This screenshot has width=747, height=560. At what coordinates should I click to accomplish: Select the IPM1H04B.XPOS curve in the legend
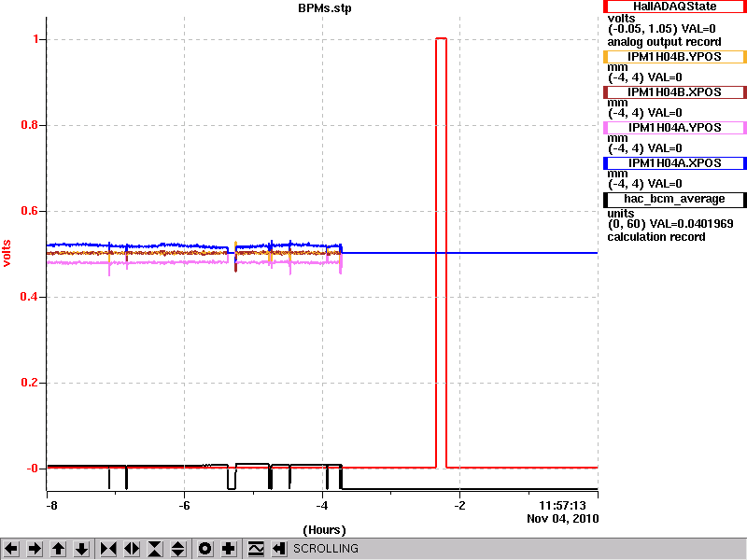[x=674, y=92]
